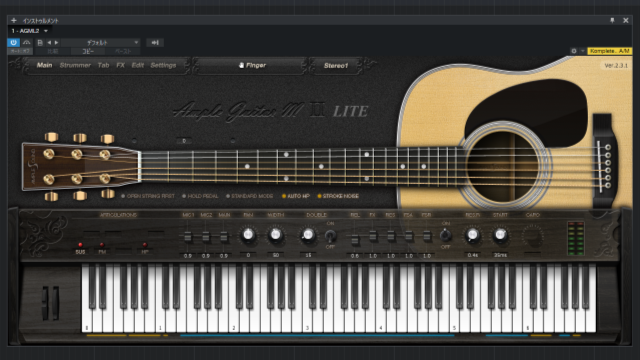Open the デフォルト preset dropdown
The height and width of the screenshot is (360, 640).
point(101,42)
